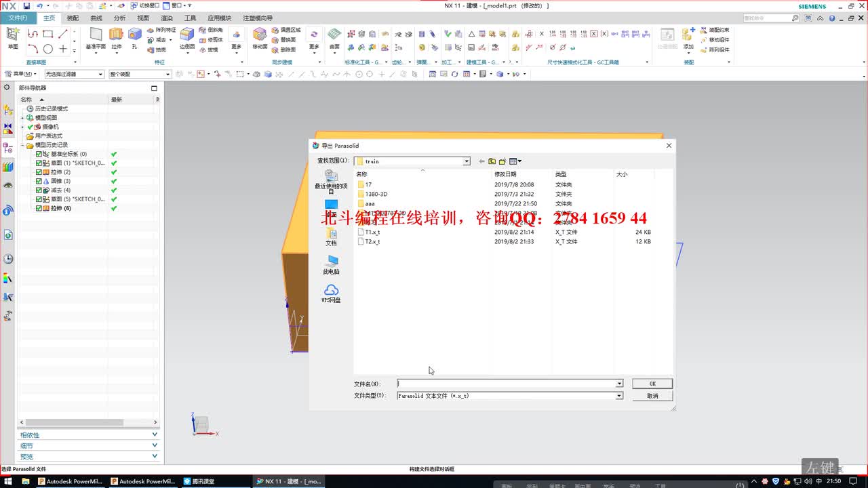
Task: Create new folder in export dialog
Action: tap(502, 161)
